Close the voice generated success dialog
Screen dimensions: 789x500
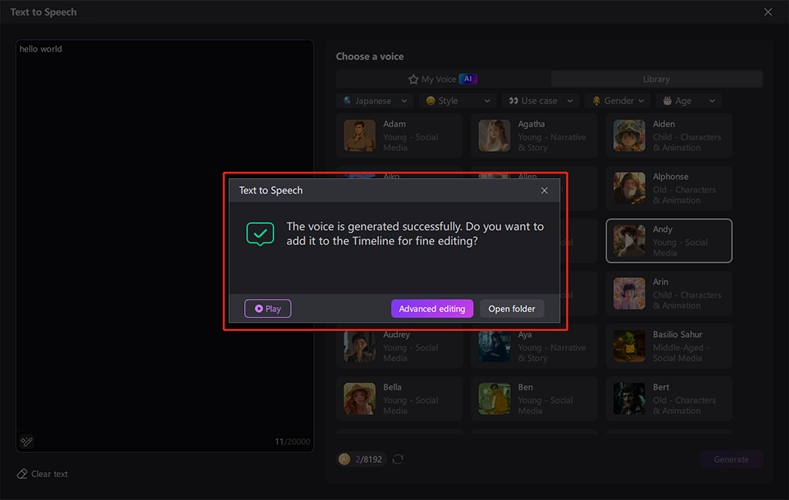point(544,190)
